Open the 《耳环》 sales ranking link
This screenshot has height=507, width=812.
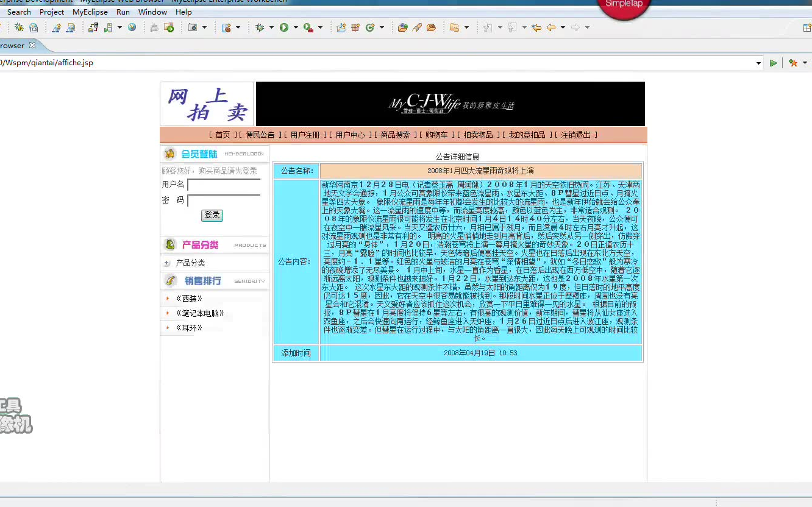click(x=188, y=328)
